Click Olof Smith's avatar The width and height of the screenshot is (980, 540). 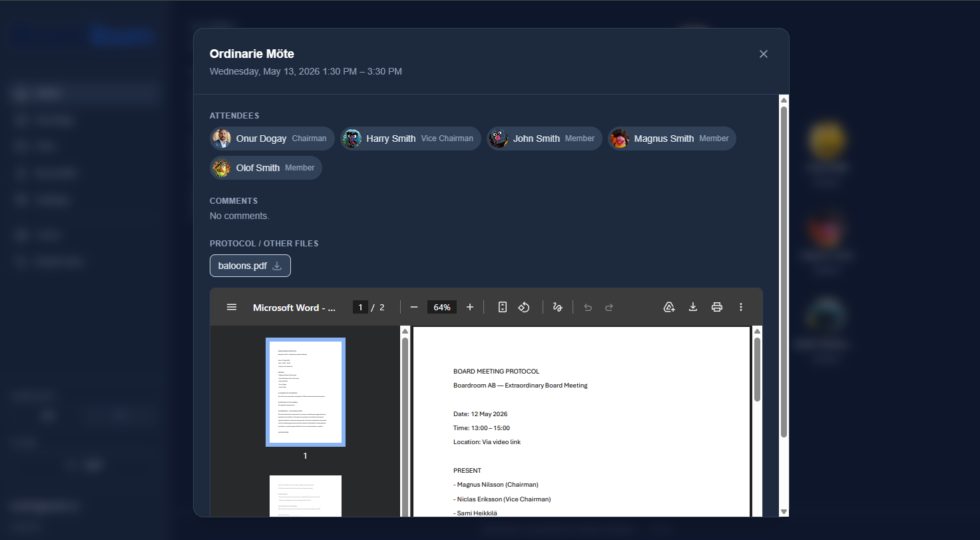pos(222,168)
